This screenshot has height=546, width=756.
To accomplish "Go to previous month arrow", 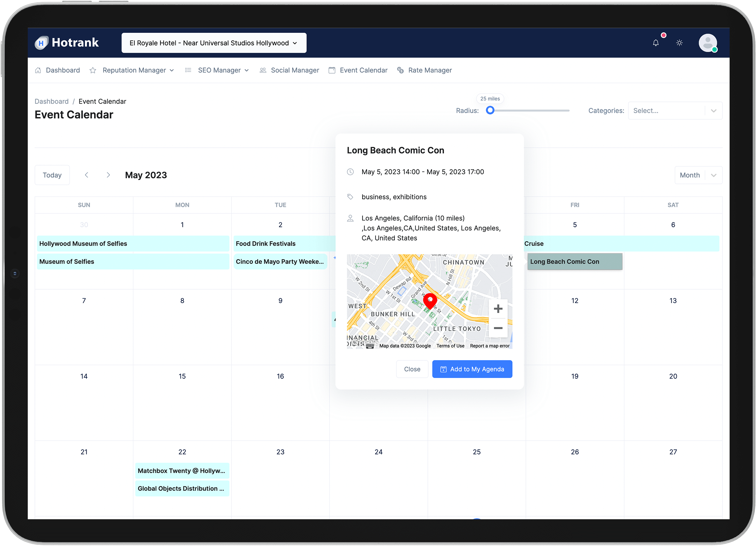I will [x=87, y=175].
